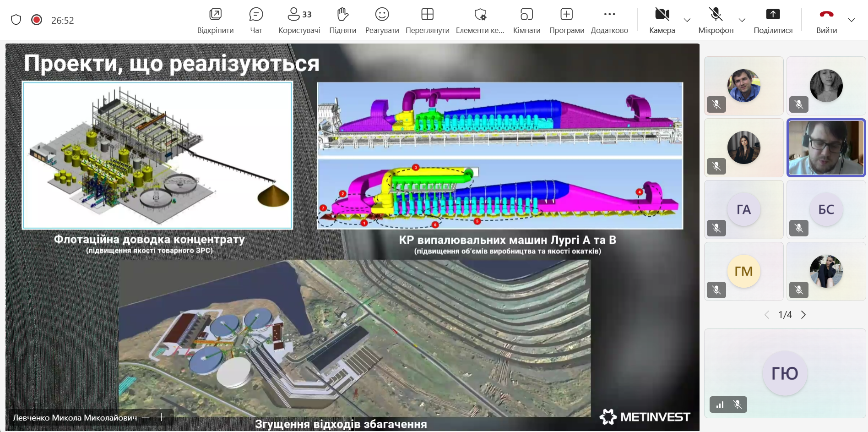Open Елементи керування menu
This screenshot has height=432, width=868.
coord(480,20)
